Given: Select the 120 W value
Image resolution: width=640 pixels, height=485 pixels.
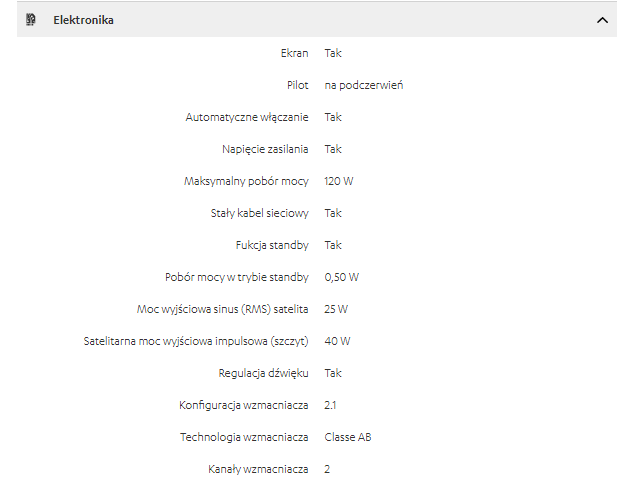Looking at the screenshot, I should point(339,181).
